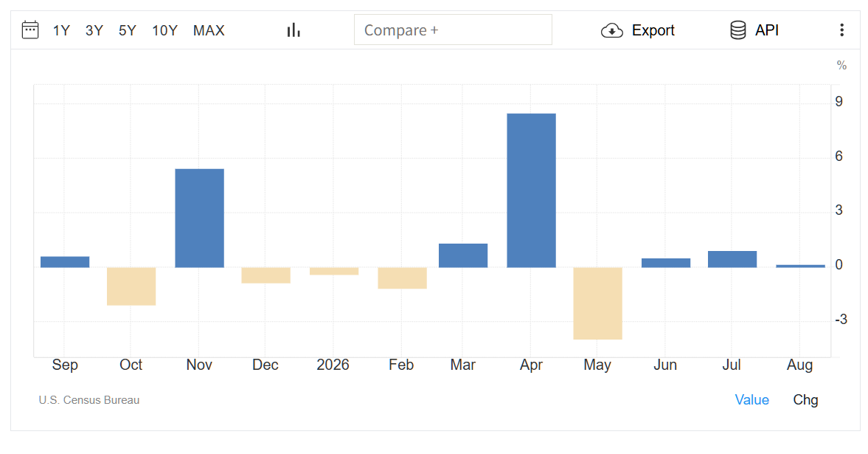Select the 3Y time range

(x=94, y=30)
